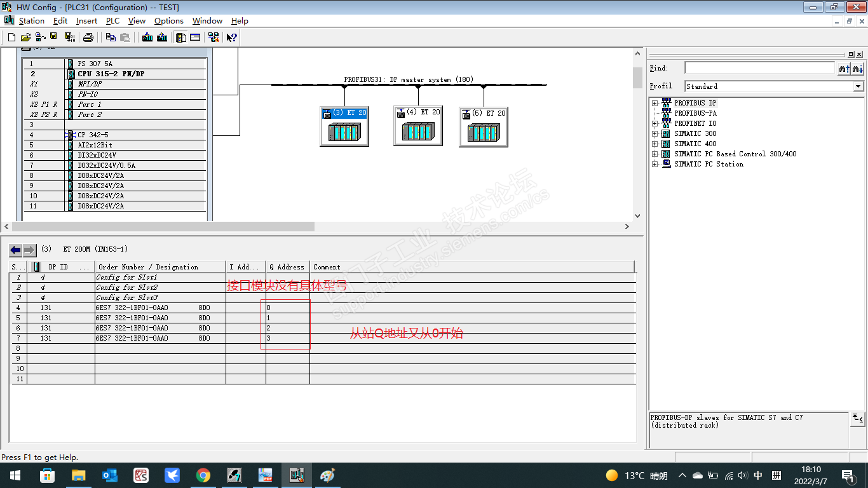Expand the PROFINET IO catalog node
Image resolution: width=868 pixels, height=488 pixels.
[x=654, y=123]
